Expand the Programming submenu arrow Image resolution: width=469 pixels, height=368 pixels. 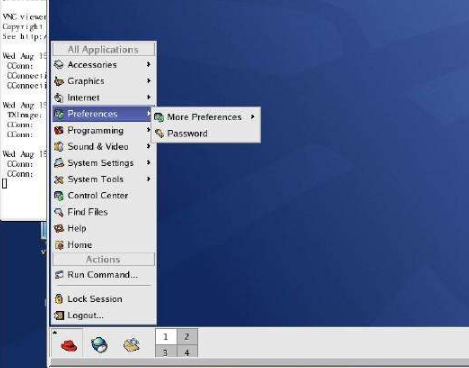point(148,130)
